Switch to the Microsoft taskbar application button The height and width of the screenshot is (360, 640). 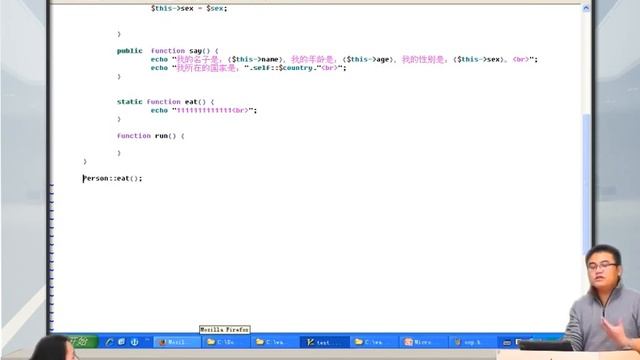point(423,342)
